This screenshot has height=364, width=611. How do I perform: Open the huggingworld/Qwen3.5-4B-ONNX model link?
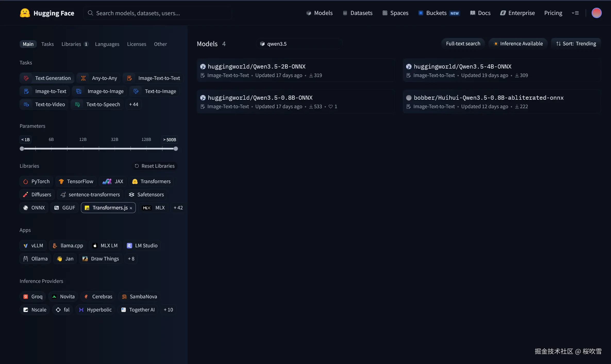coord(462,66)
